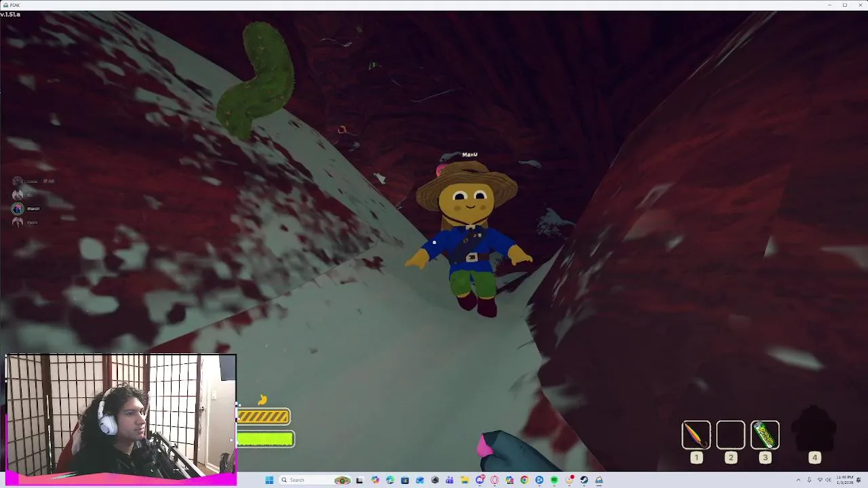Click the scout character with the straw hat
Image resolution: width=868 pixels, height=488 pixels.
[469, 237]
